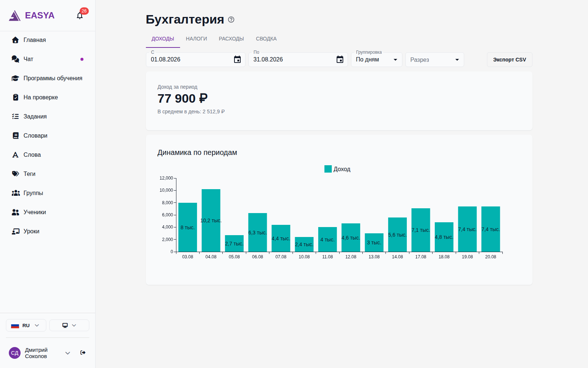This screenshot has height=368, width=588.
Task: Open the Группировка dropdown set to По дням
Action: (x=377, y=60)
